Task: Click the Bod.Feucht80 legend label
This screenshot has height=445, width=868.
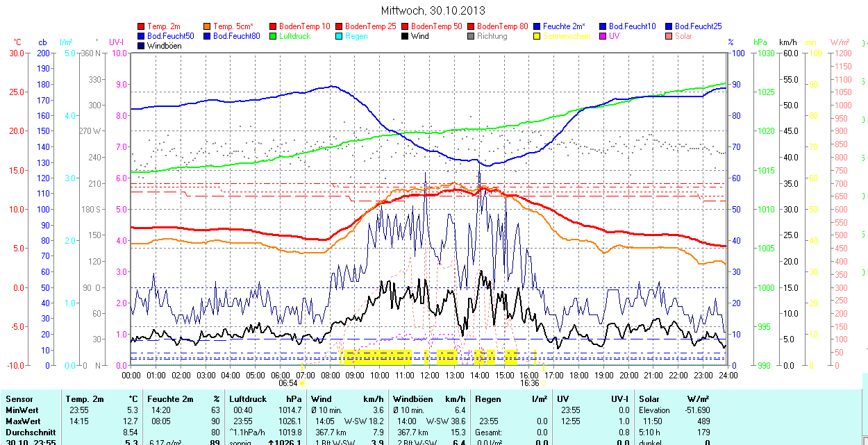Action: [x=236, y=36]
